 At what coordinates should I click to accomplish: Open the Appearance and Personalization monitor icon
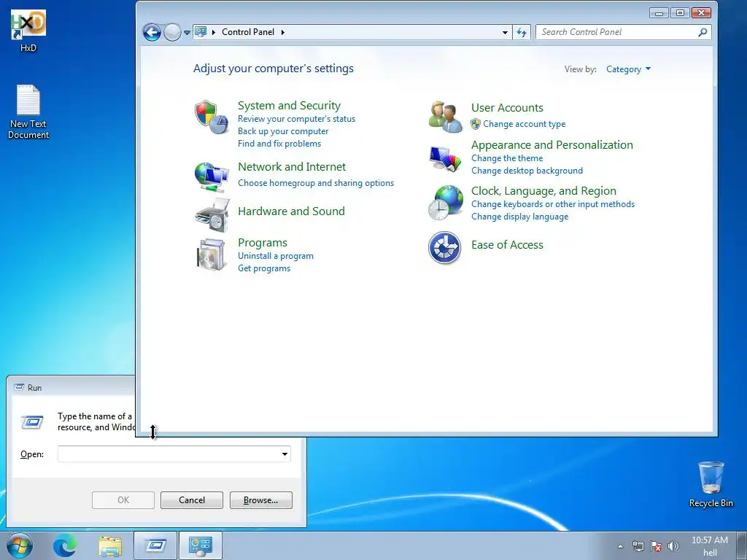pyautogui.click(x=446, y=159)
